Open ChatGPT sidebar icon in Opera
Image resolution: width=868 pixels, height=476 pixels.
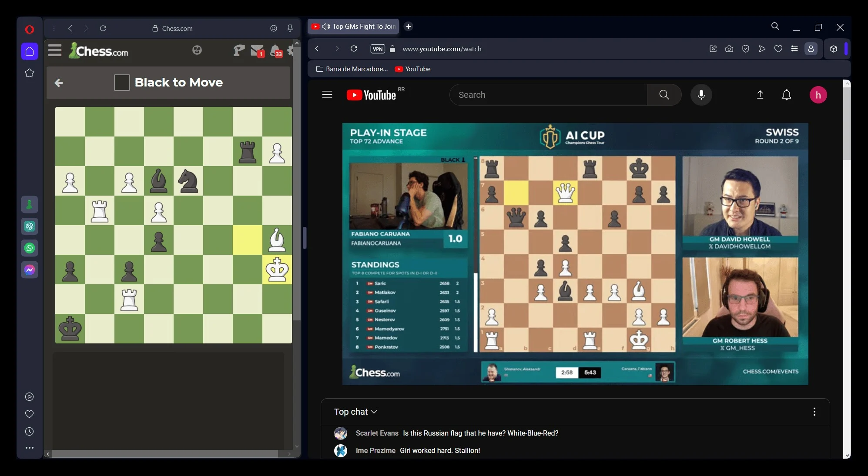[30, 226]
